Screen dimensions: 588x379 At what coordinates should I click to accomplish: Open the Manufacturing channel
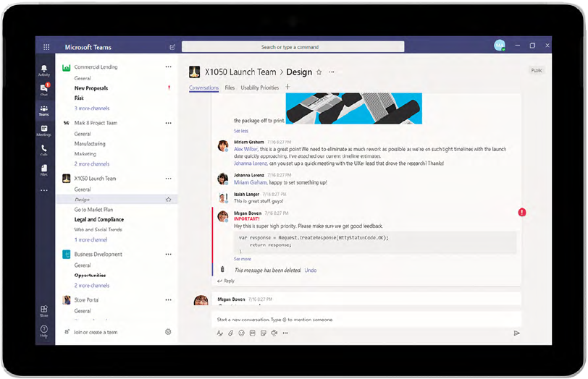click(x=90, y=143)
